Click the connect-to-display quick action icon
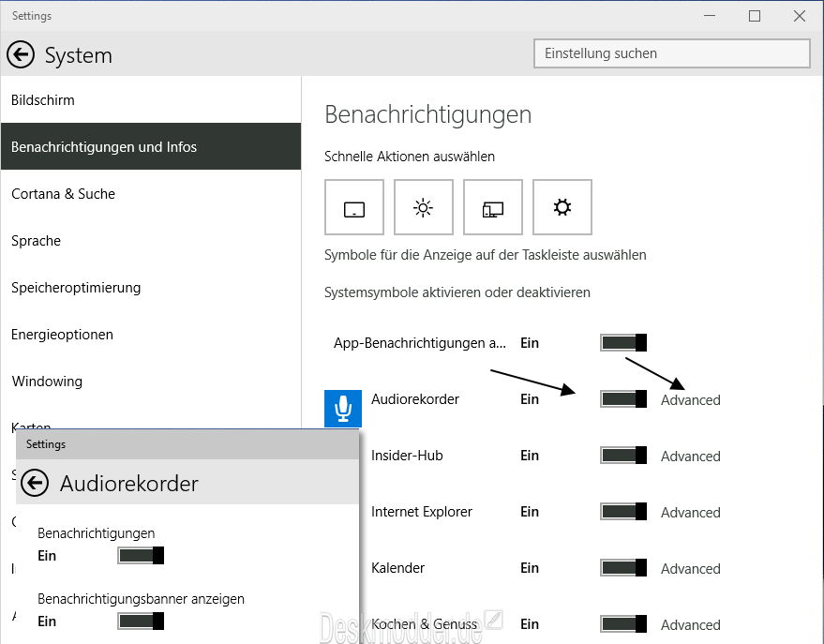Viewport: 824px width, 644px height. (x=493, y=207)
